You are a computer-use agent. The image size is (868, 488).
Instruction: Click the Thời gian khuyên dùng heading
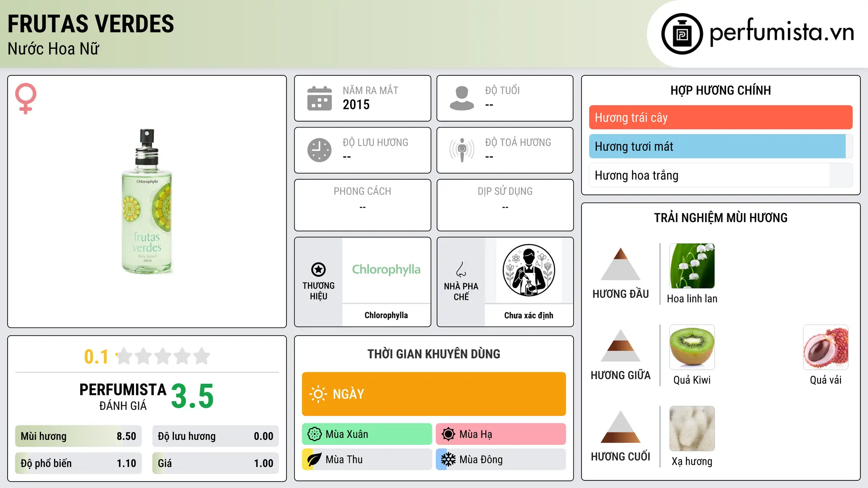tap(434, 354)
